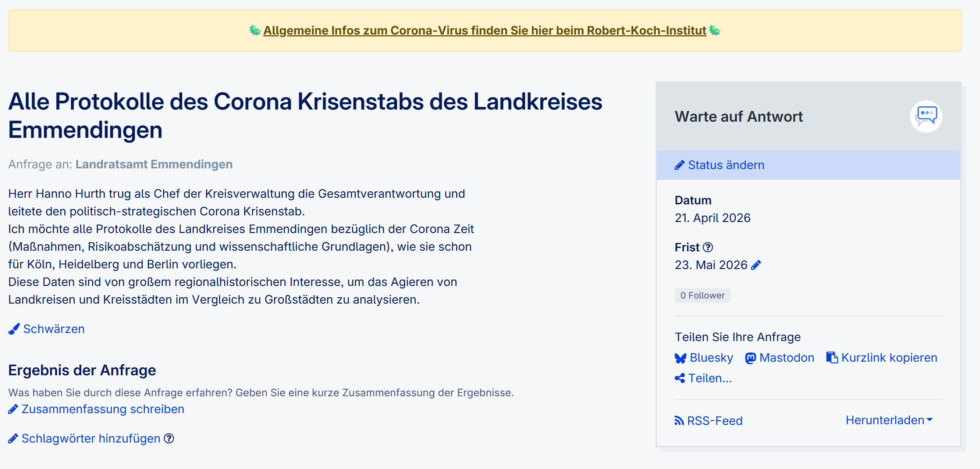The image size is (980, 469).
Task: Click Schlagwörter hinzufügen link
Action: (90, 438)
